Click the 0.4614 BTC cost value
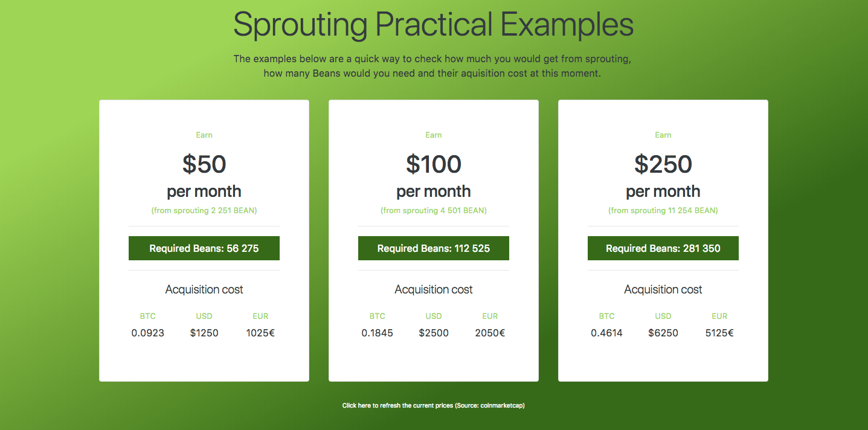 607,333
